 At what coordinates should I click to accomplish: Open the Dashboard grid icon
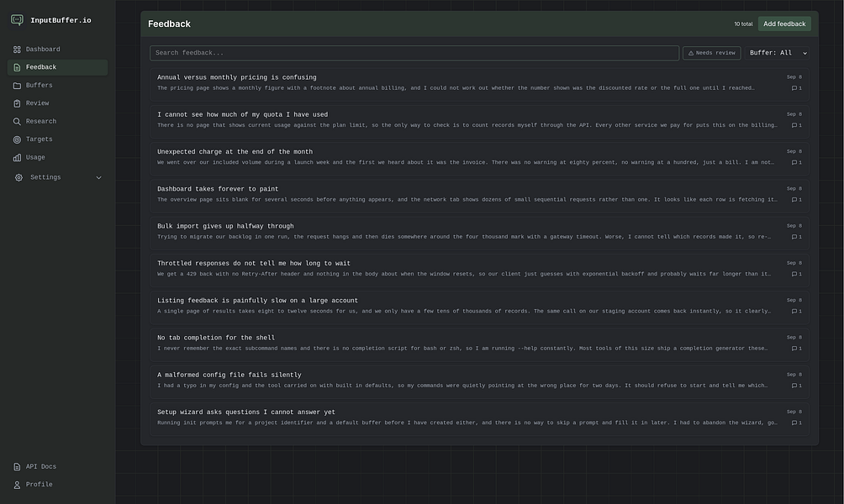tap(17, 50)
